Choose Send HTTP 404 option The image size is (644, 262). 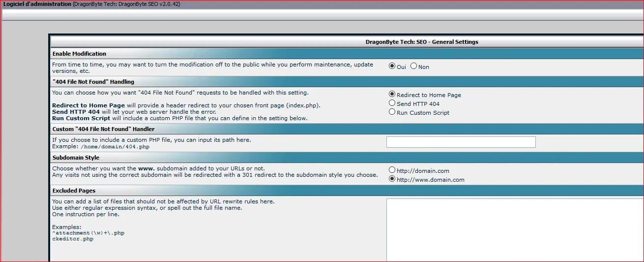(392, 103)
